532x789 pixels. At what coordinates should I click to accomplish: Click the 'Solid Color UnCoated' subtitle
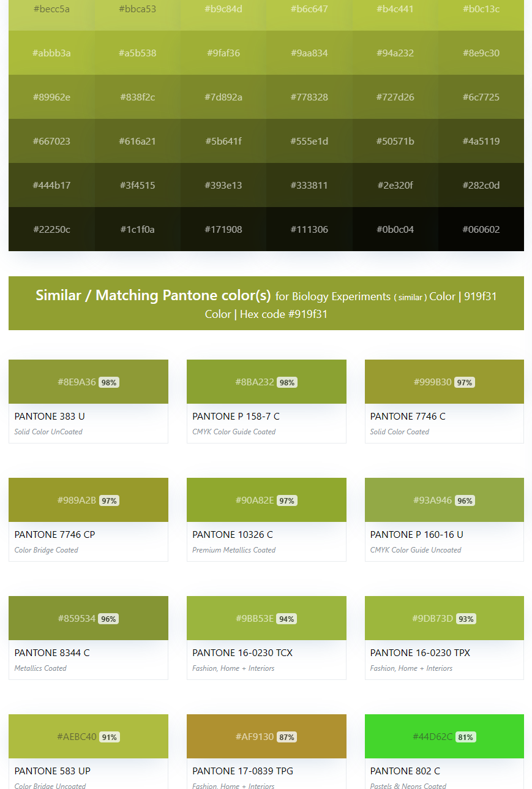[48, 432]
